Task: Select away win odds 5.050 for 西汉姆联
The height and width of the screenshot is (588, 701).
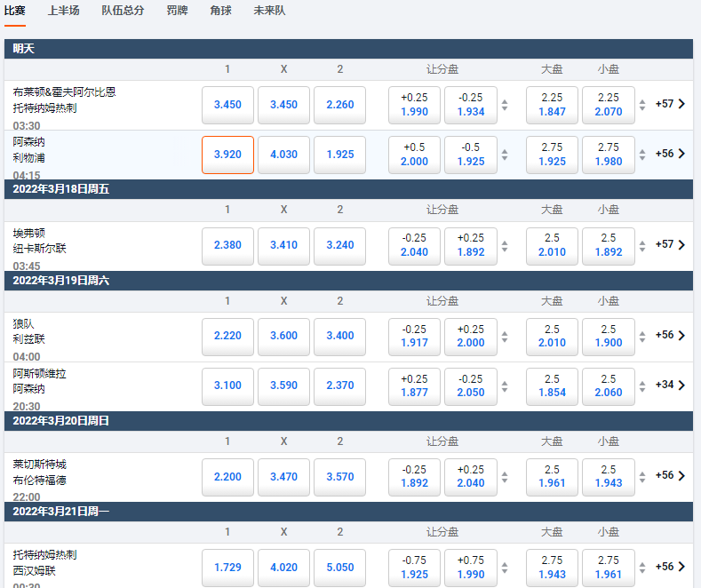Action: [339, 568]
